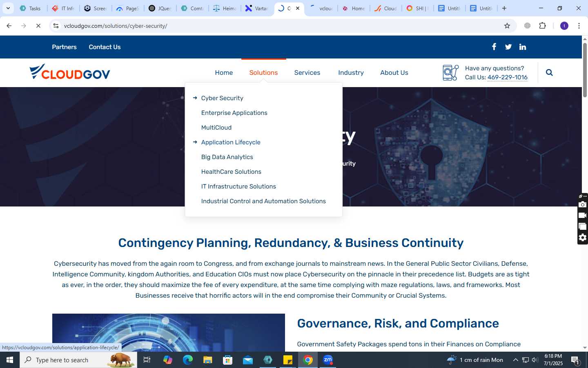
Task: Select Big Data Analytics in the dropdown
Action: (227, 157)
